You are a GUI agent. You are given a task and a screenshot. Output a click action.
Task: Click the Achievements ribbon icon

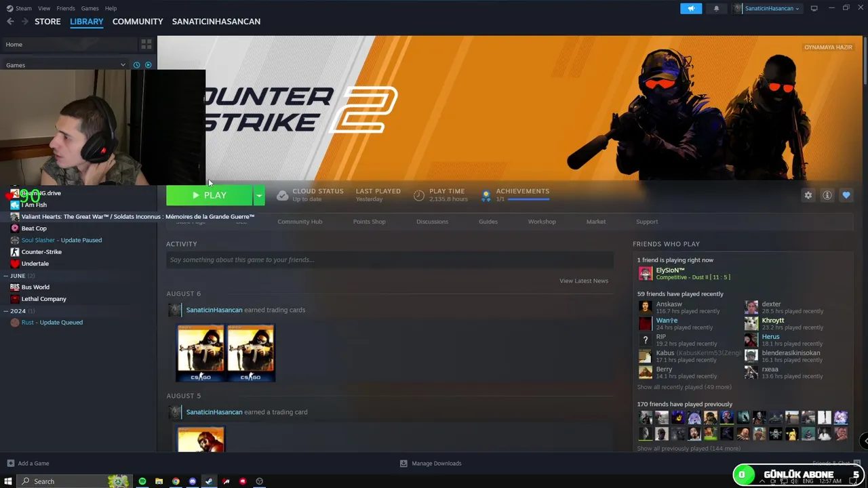[486, 195]
